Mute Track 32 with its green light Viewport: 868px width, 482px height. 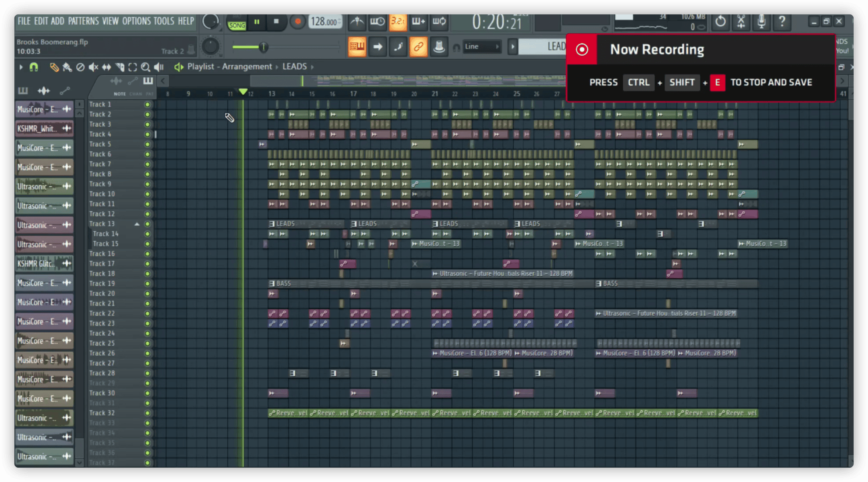(x=147, y=413)
